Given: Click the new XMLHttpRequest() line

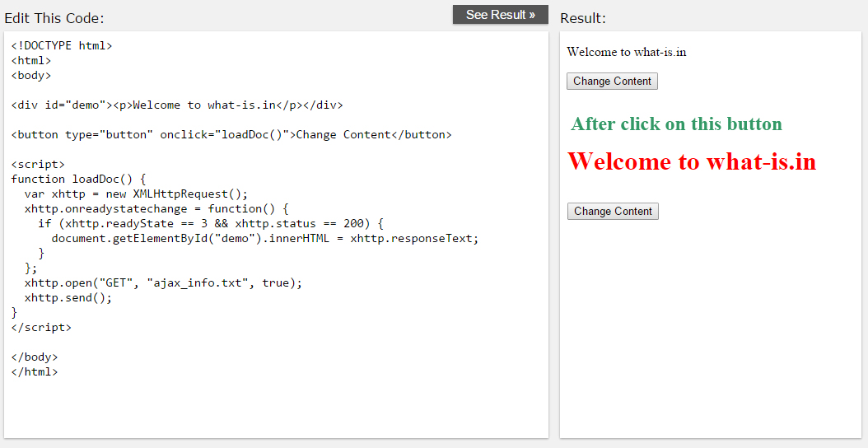Looking at the screenshot, I should (136, 194).
